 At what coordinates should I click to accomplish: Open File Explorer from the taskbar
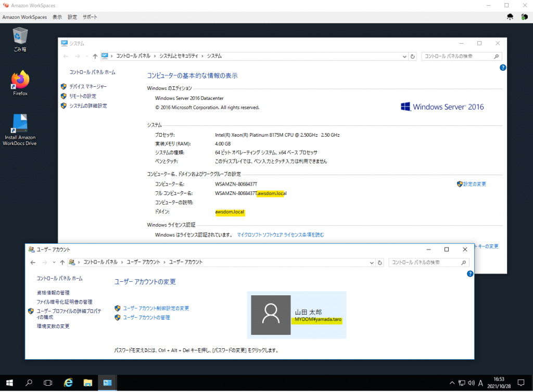click(88, 383)
